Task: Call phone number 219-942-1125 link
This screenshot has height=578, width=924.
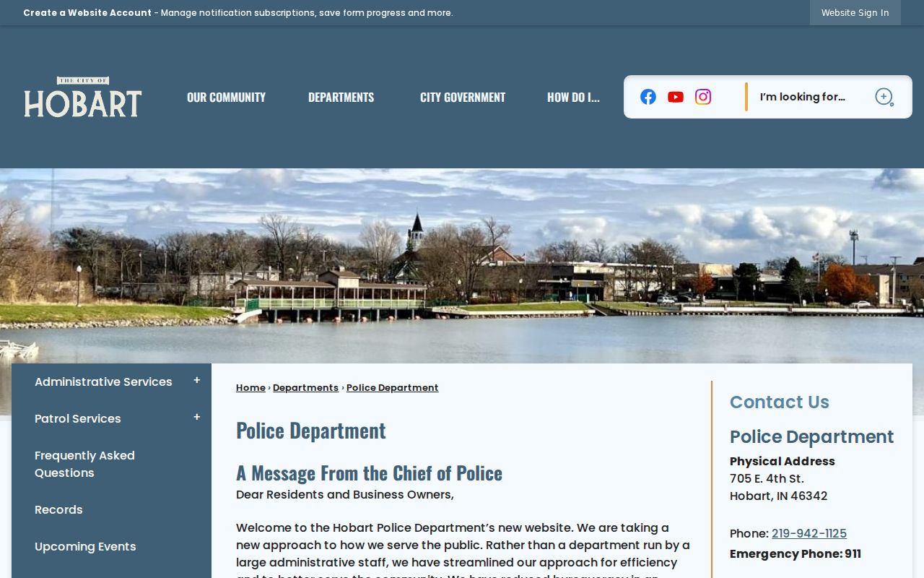Action: click(x=809, y=534)
